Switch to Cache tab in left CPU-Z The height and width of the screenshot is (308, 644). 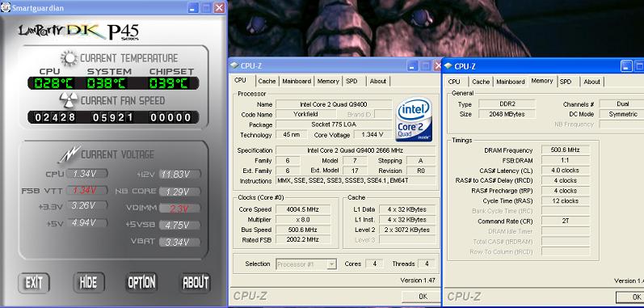coord(267,82)
